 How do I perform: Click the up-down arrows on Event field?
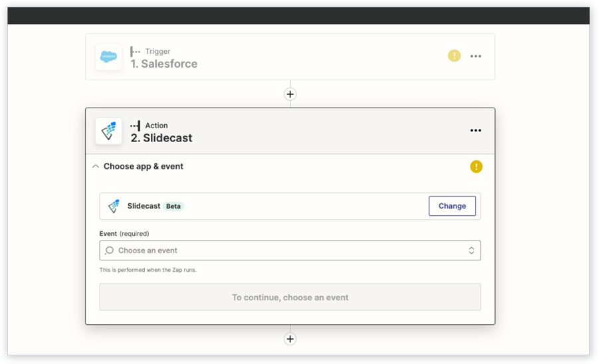pos(471,250)
